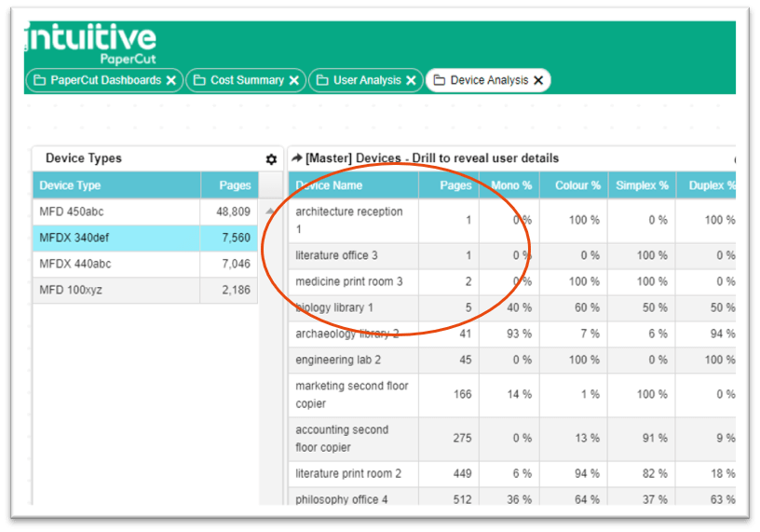Image resolution: width=760 pixels, height=532 pixels.
Task: Select the MFDX 340def device type row
Action: (x=145, y=239)
